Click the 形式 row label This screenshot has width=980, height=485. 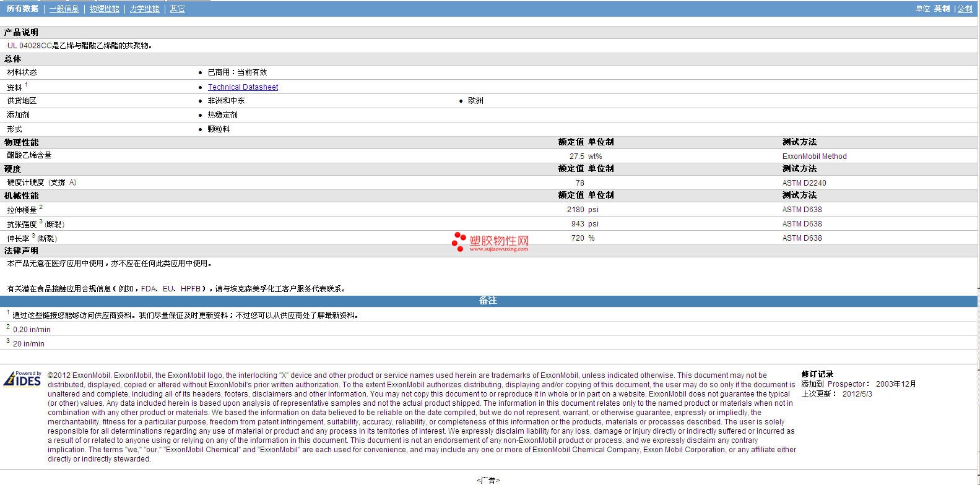click(x=14, y=129)
